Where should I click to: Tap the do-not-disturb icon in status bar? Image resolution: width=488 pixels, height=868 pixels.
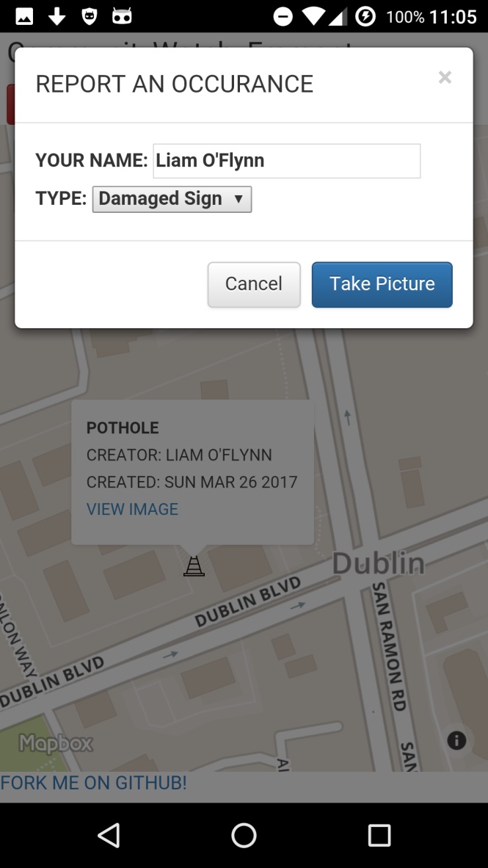tap(283, 17)
